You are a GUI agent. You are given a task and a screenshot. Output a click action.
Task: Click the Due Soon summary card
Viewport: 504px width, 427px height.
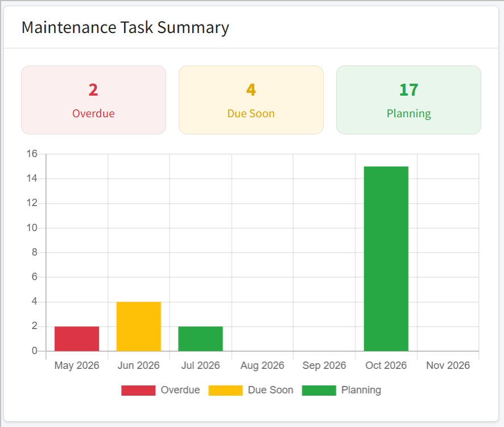(x=251, y=100)
